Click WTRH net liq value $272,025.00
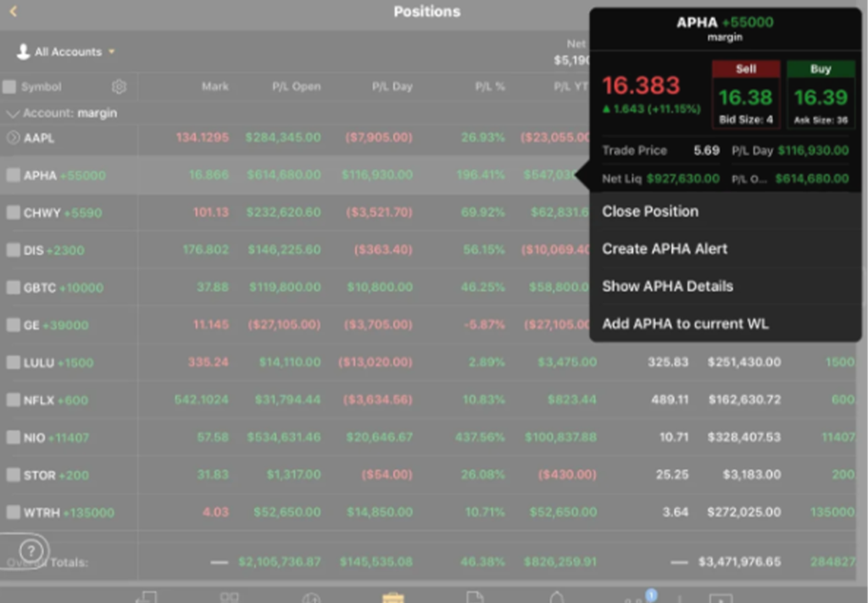Viewport: 868px width, 603px height. click(x=744, y=512)
